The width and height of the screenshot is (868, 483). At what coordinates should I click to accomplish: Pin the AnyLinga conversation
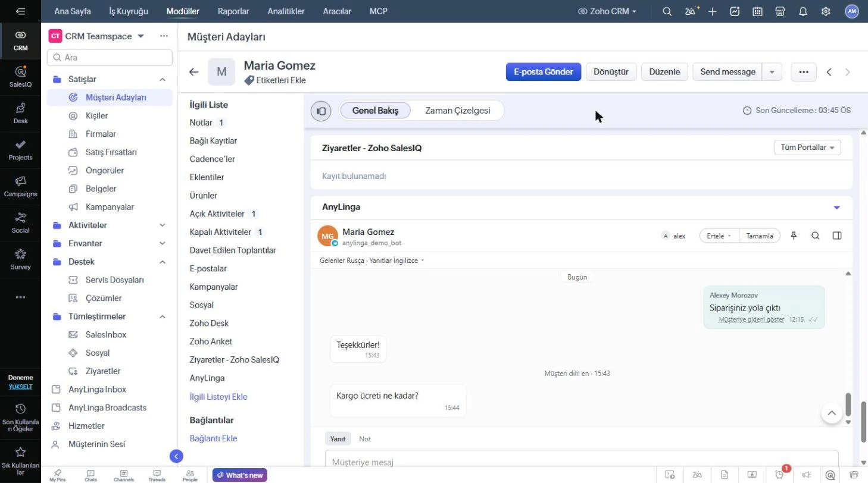click(x=794, y=236)
